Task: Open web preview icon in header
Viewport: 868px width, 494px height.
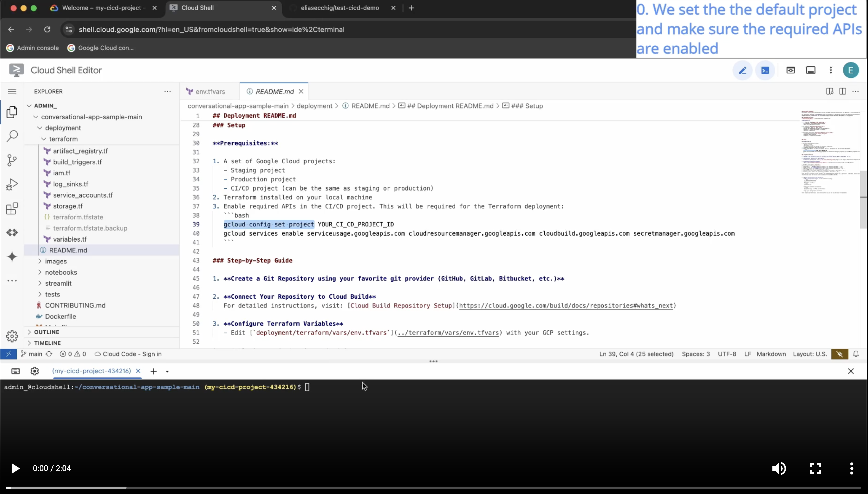Action: pyautogui.click(x=791, y=70)
